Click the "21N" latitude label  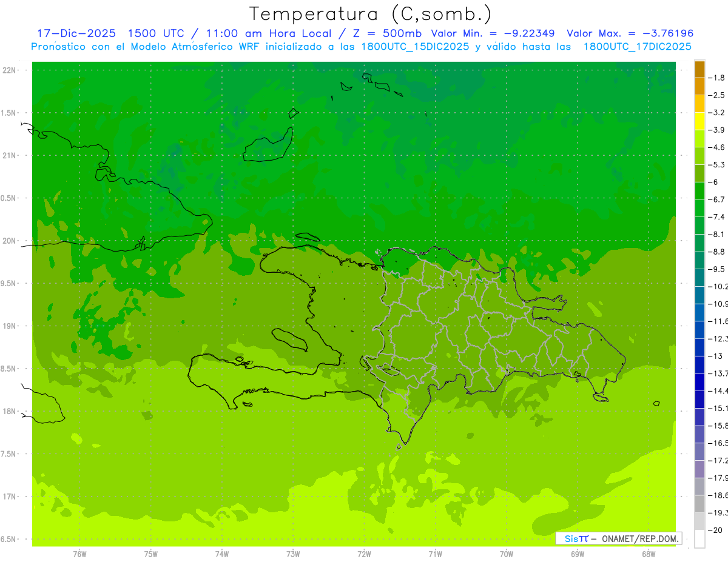[x=10, y=155]
